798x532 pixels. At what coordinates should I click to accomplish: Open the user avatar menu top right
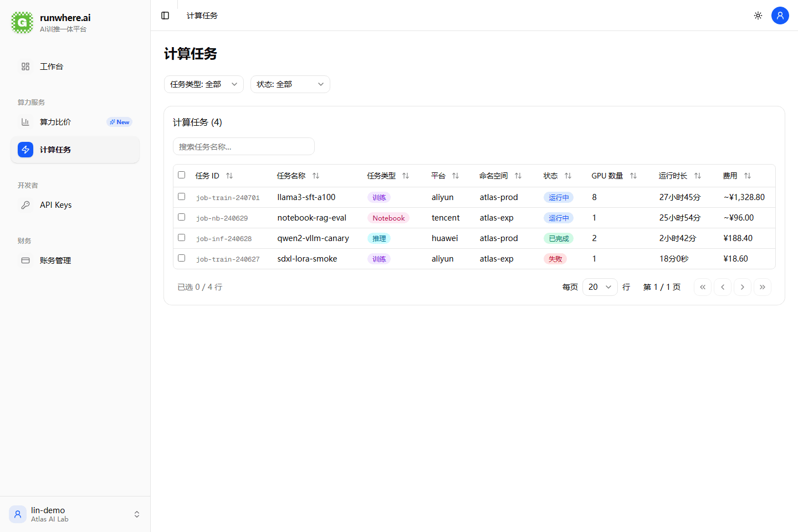tap(780, 16)
